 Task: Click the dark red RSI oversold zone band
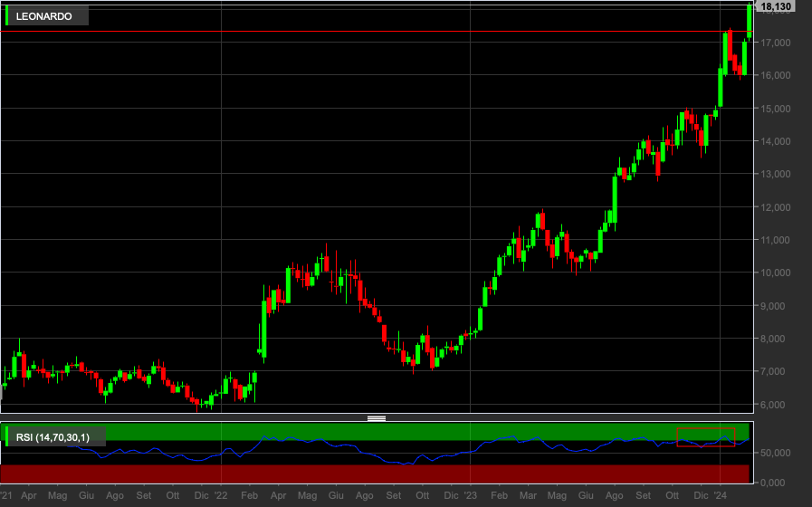pos(375,474)
